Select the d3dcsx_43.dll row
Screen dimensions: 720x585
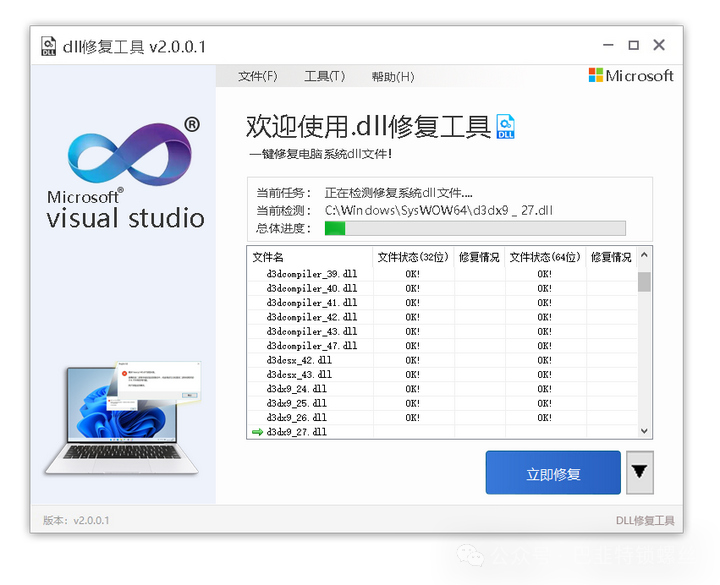pyautogui.click(x=442, y=375)
